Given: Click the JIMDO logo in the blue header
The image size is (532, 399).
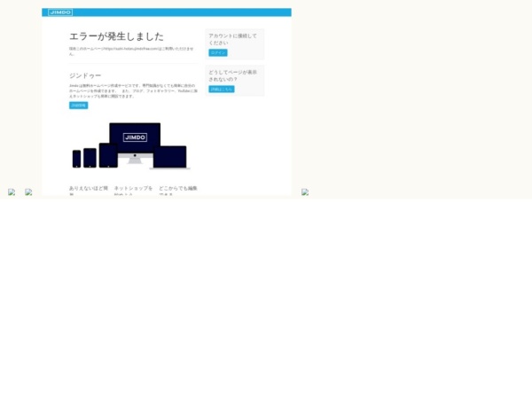Looking at the screenshot, I should tap(60, 12).
